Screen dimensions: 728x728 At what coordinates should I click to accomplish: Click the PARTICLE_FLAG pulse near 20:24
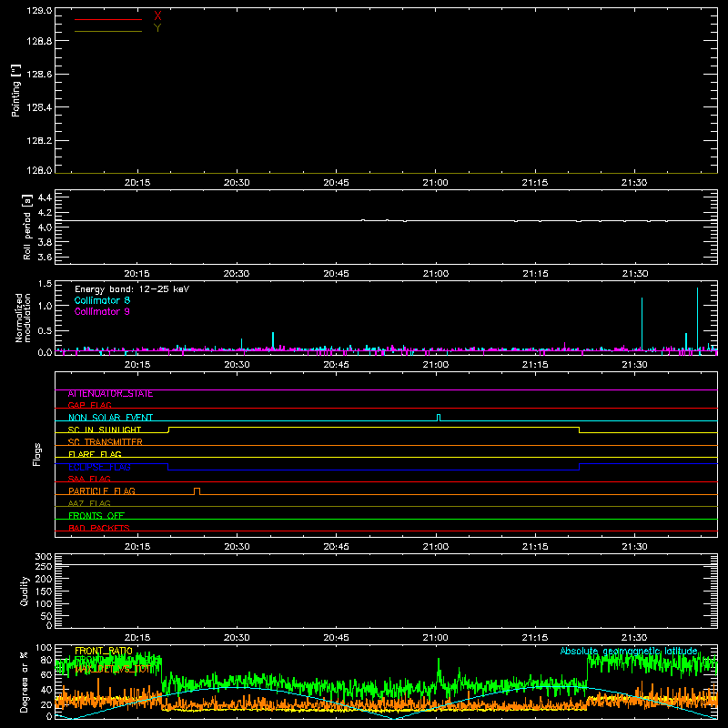[197, 491]
